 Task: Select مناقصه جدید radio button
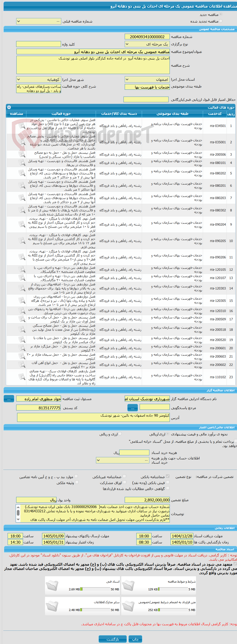pyautogui.click(x=220, y=14)
